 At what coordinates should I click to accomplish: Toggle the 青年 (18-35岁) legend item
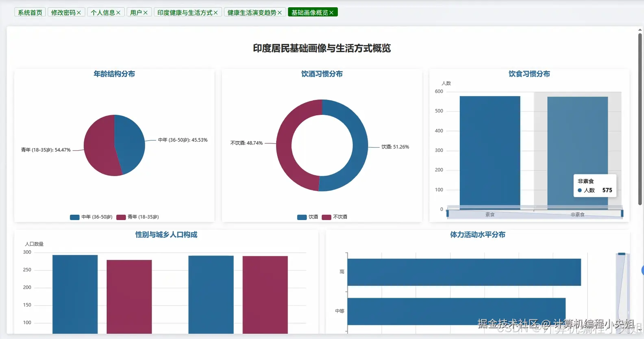[x=137, y=217]
